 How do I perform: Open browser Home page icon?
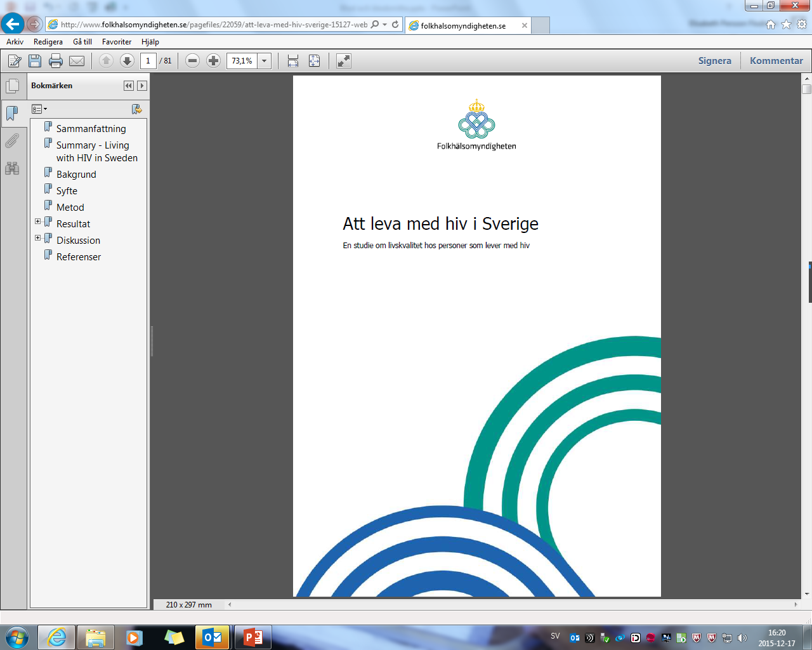point(771,25)
